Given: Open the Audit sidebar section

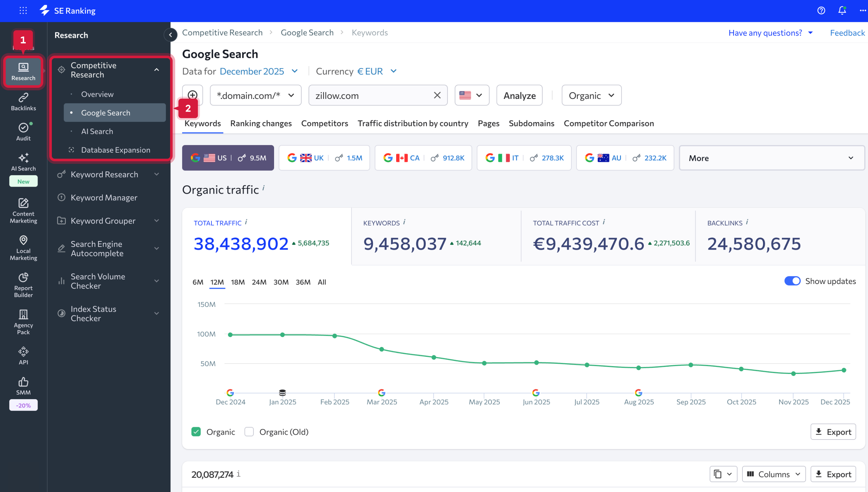Looking at the screenshot, I should [x=23, y=132].
